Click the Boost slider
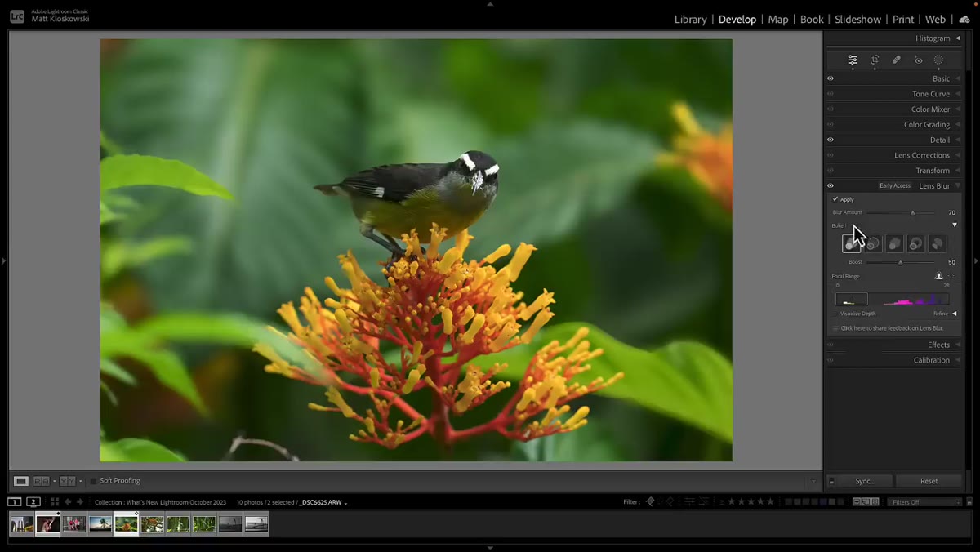Image resolution: width=980 pixels, height=552 pixels. [x=901, y=262]
